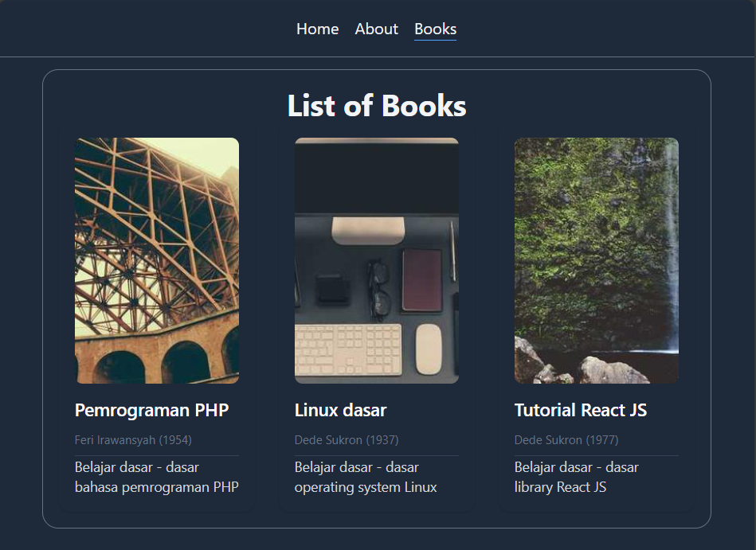Screen dimensions: 756x550
Task: Click the Linux dasar cover photo
Action: coord(376,259)
